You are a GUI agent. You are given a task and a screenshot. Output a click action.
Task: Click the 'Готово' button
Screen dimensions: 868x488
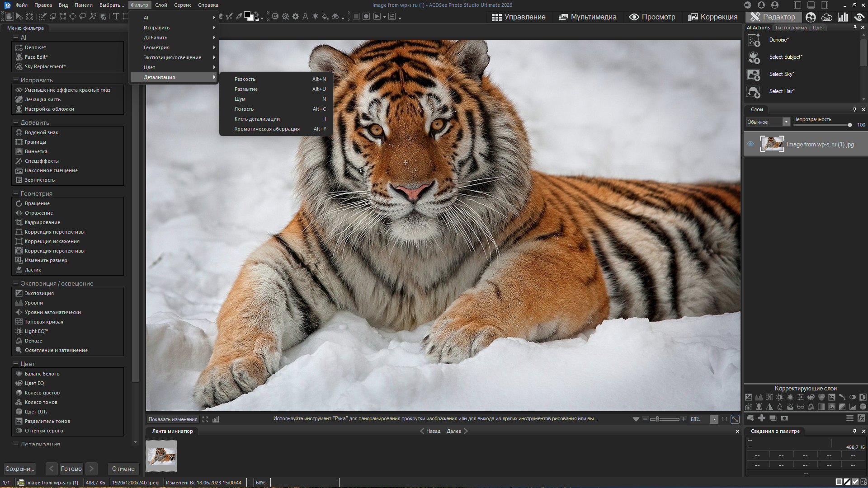[x=71, y=469]
